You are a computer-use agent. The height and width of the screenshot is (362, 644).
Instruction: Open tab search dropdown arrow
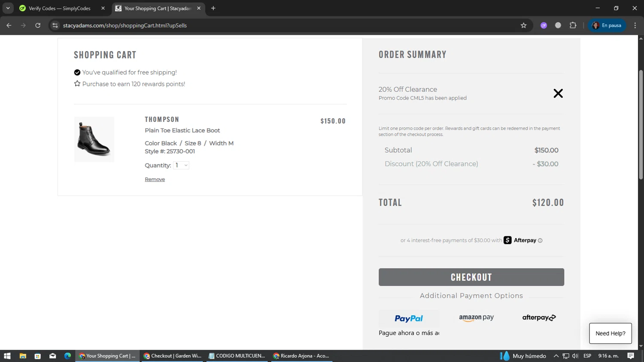pos(8,8)
